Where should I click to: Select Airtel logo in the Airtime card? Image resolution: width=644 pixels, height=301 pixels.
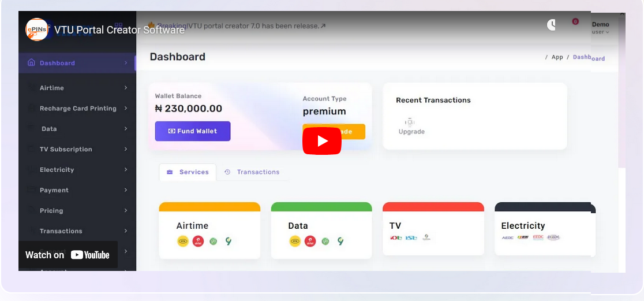pos(198,241)
